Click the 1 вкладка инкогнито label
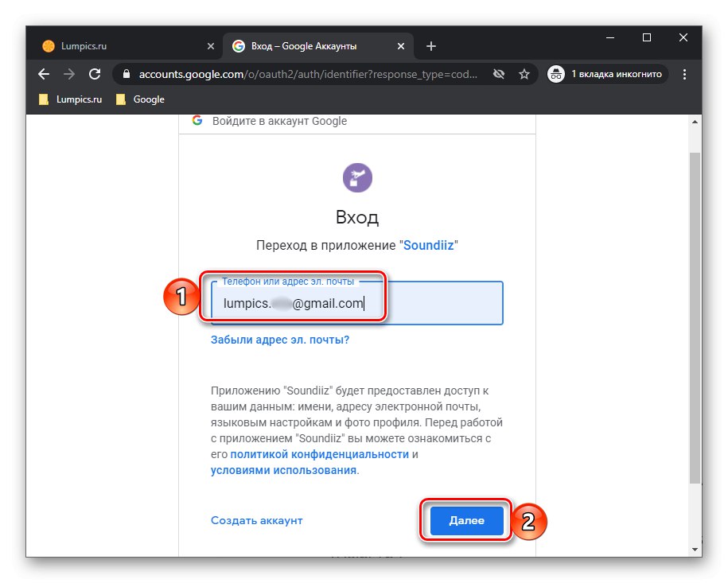Viewport: 728px width, 583px height. (x=616, y=74)
